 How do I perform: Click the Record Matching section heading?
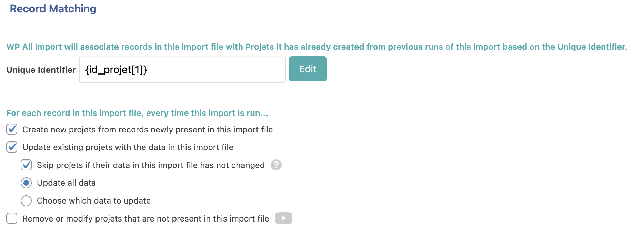coord(53,9)
